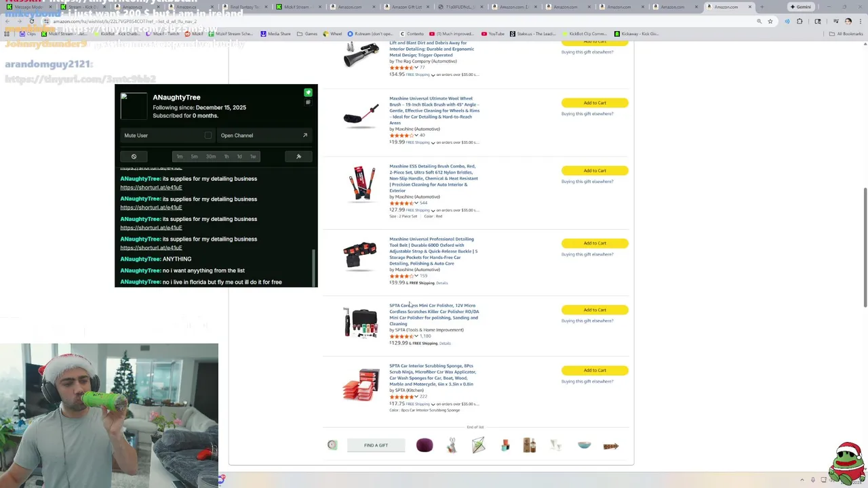Add the Maxshine Detailing Tool Belt to cart
Image resolution: width=868 pixels, height=488 pixels.
point(595,243)
